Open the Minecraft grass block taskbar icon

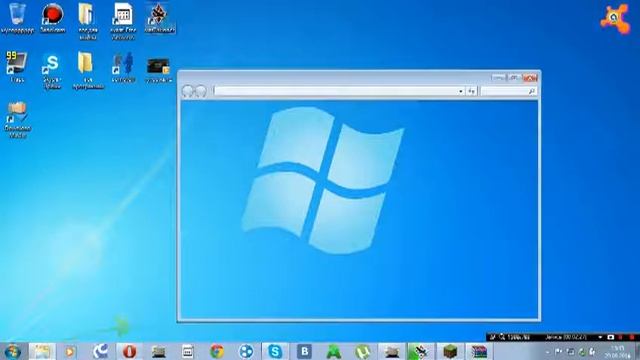(x=450, y=351)
